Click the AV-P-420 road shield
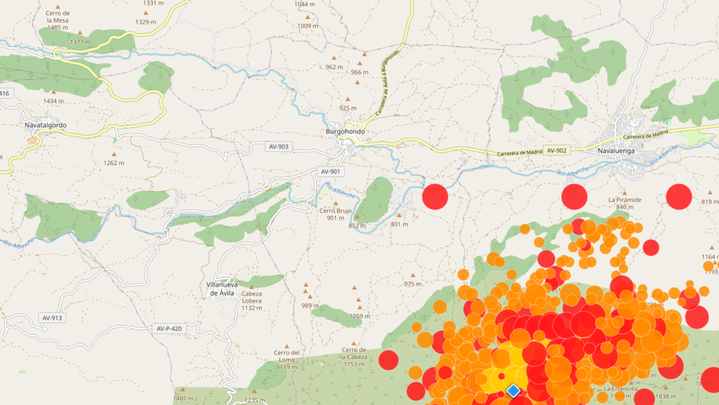 pyautogui.click(x=169, y=328)
